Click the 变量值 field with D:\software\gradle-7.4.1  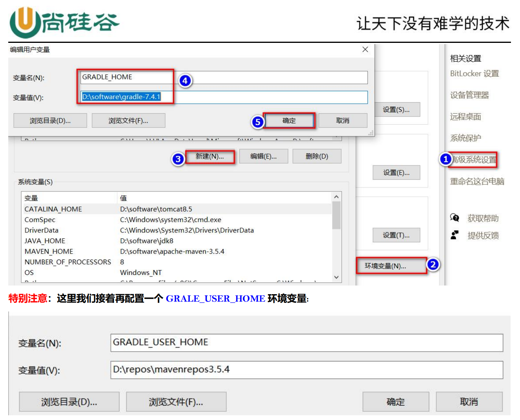[224, 97]
